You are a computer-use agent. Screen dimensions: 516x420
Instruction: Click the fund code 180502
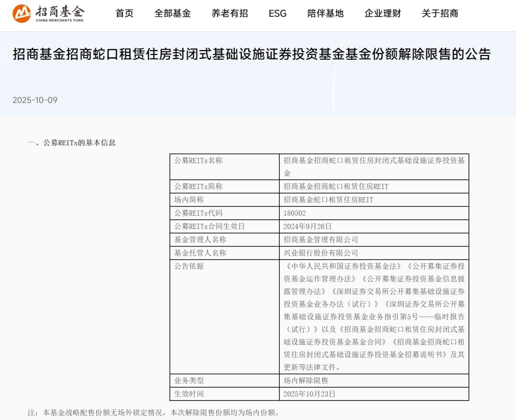(x=294, y=213)
